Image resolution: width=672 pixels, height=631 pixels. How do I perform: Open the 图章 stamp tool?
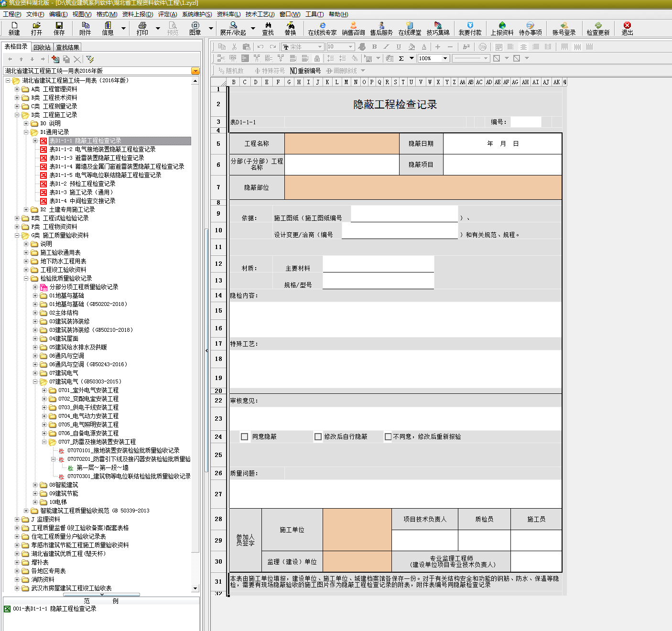(195, 29)
